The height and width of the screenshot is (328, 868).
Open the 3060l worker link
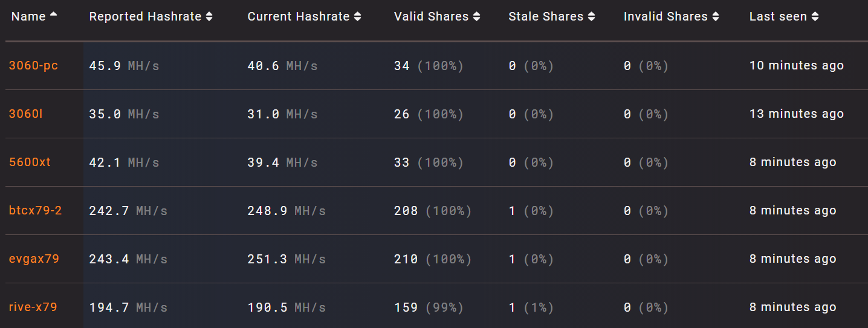(x=25, y=114)
